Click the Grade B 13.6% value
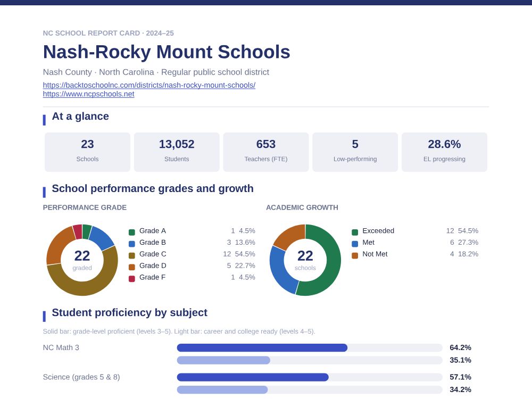 (x=245, y=243)
